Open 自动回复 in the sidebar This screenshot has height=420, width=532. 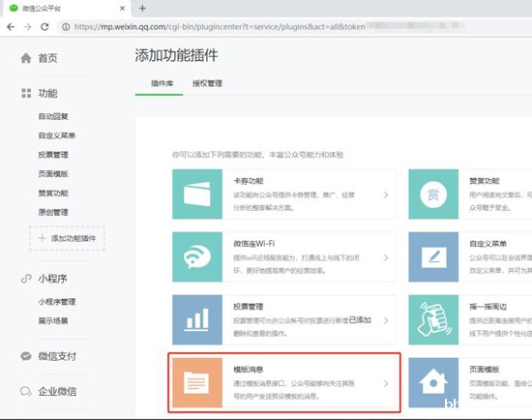[x=53, y=116]
